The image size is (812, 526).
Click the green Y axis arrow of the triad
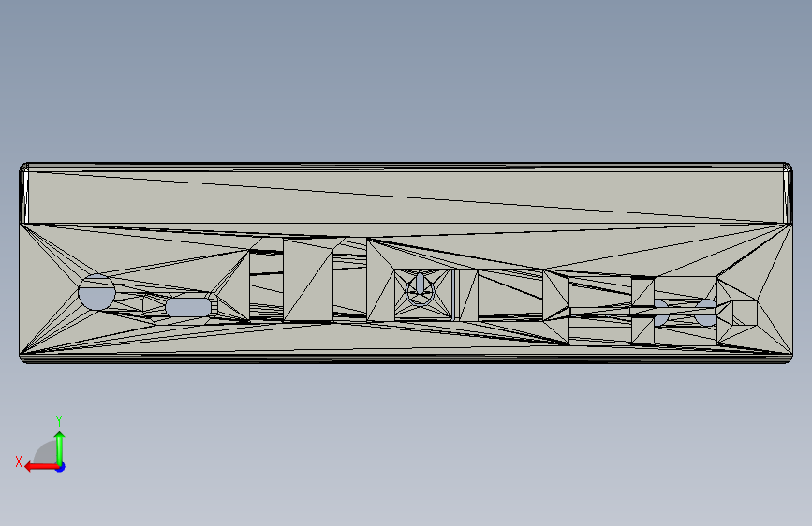(60, 448)
